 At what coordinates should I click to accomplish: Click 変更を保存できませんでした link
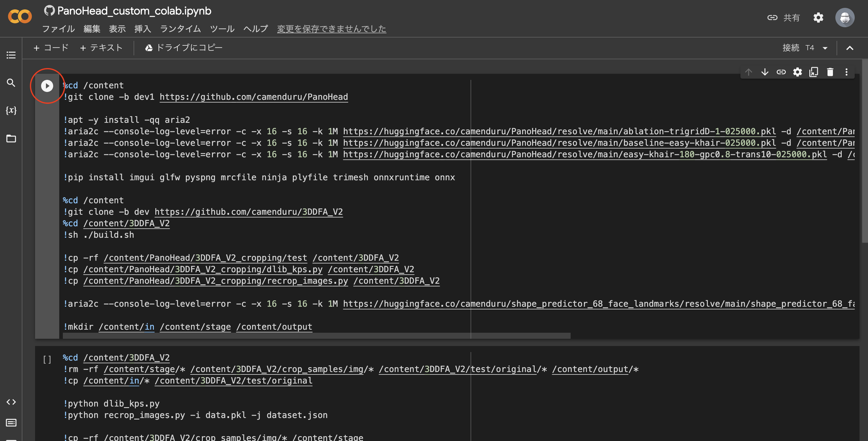[x=332, y=29]
